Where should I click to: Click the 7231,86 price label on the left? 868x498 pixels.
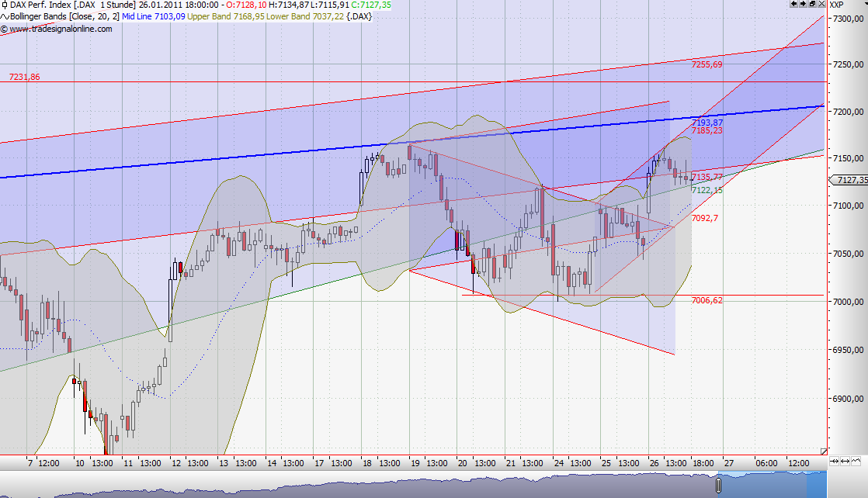24,78
